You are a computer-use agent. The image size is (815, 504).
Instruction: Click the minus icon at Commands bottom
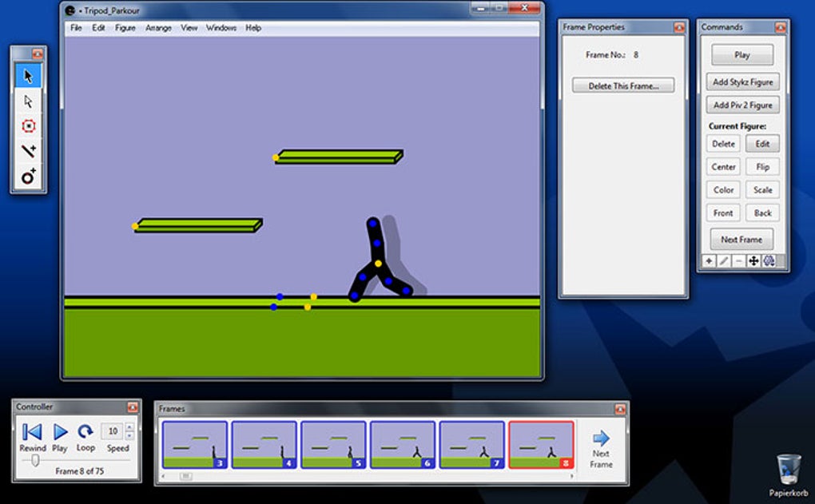(x=738, y=261)
